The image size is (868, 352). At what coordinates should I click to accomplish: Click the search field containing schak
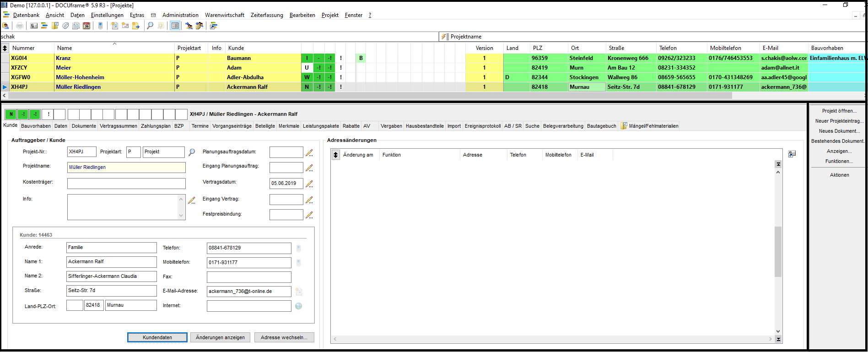point(219,37)
